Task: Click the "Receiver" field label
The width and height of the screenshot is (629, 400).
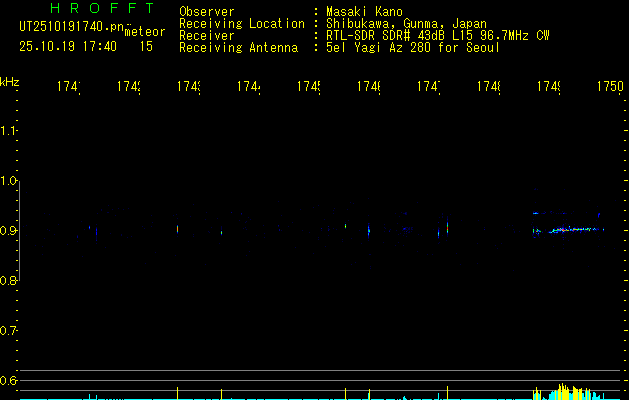Action: (207, 36)
